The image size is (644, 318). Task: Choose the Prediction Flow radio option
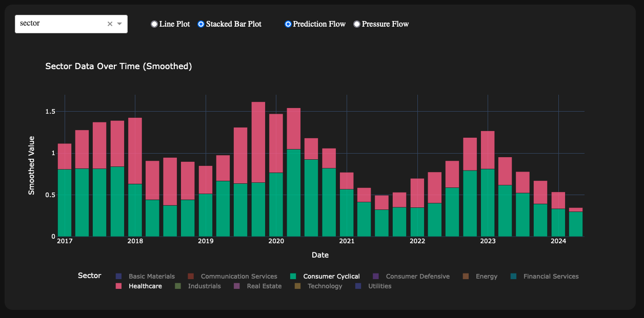coord(288,24)
